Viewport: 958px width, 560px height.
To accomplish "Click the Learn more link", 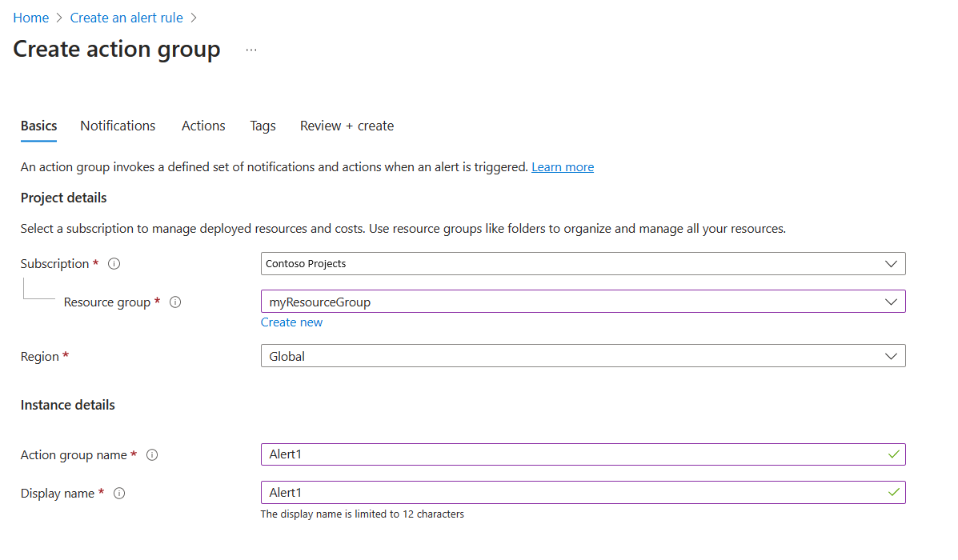I will click(562, 166).
